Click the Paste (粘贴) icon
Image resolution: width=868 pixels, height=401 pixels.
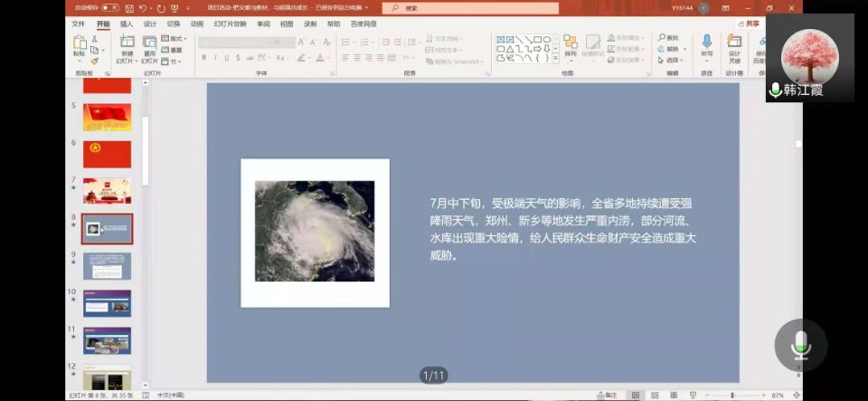click(80, 43)
